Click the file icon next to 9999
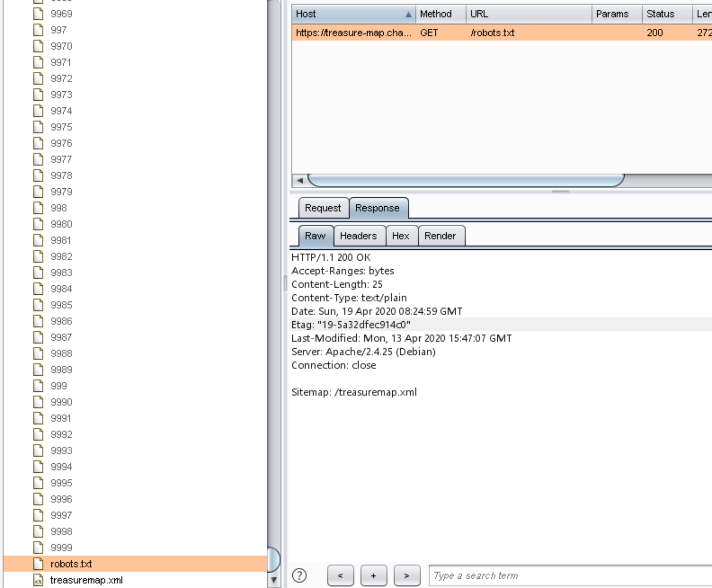This screenshot has width=712, height=588. tap(38, 547)
